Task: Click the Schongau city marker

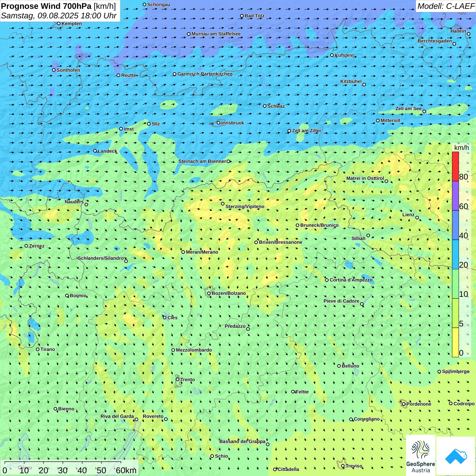Action: (x=144, y=4)
